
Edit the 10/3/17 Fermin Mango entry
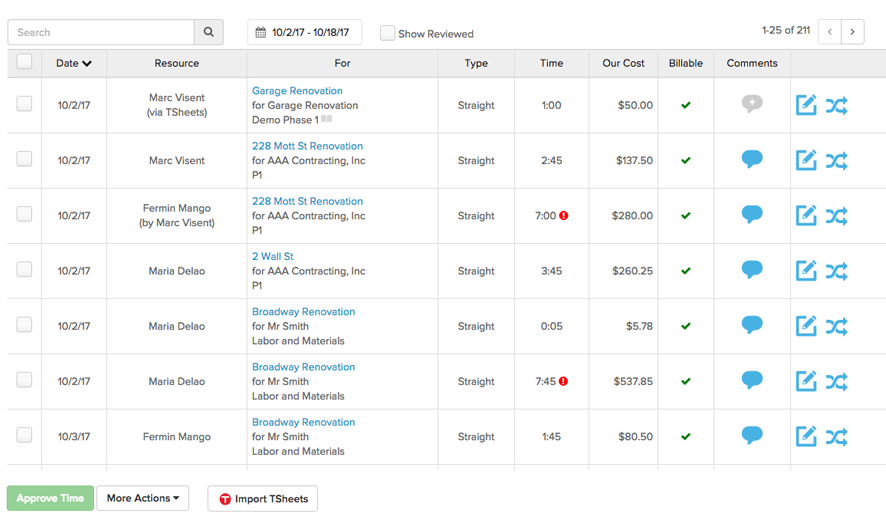tap(806, 436)
